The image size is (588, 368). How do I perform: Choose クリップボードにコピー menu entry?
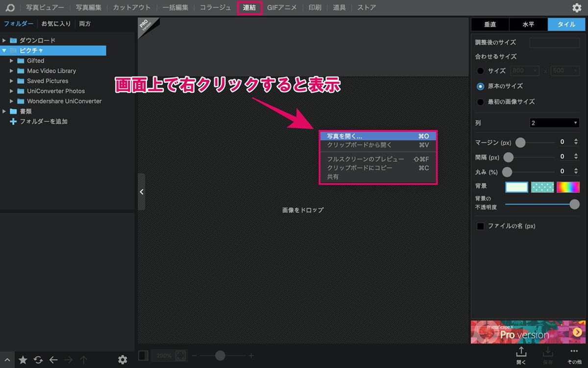tap(378, 168)
